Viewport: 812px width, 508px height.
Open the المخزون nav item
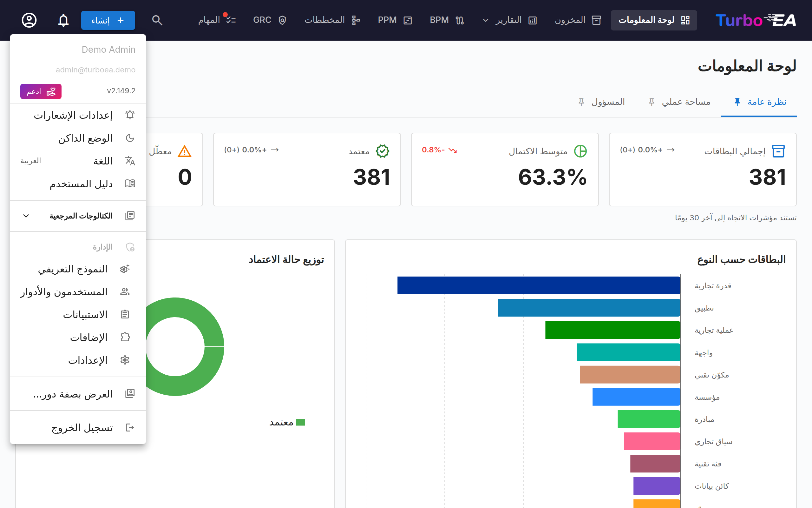[578, 20]
